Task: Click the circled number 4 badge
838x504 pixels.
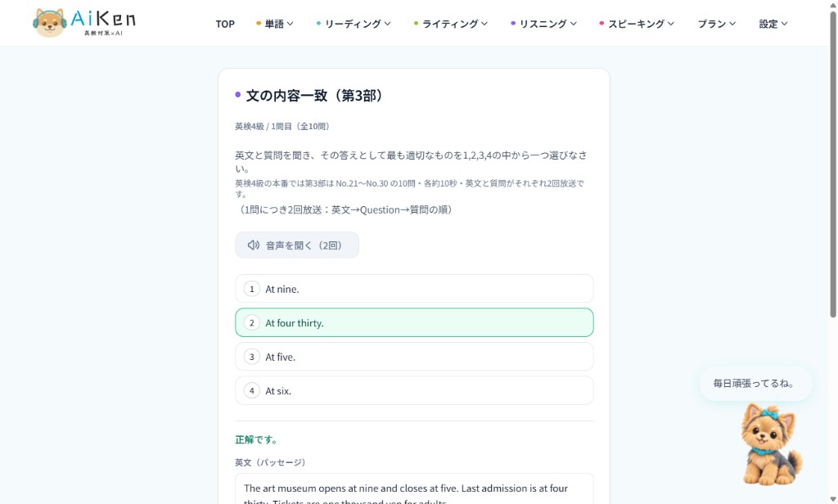Action: [252, 391]
